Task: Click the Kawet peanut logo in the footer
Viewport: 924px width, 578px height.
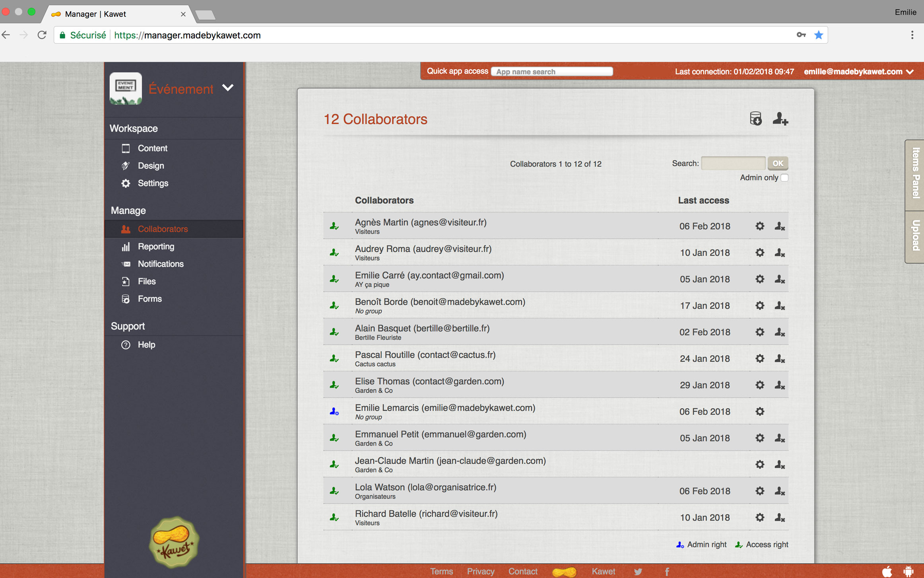Action: point(564,571)
